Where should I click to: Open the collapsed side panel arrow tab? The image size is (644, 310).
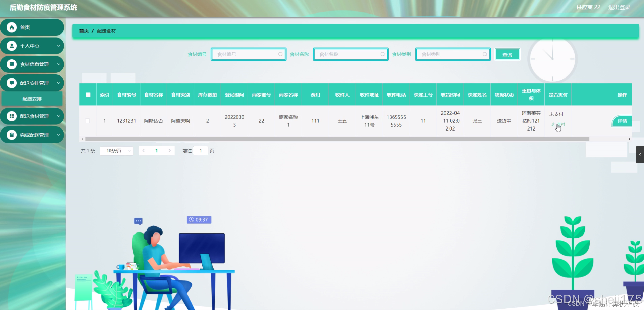[x=640, y=155]
